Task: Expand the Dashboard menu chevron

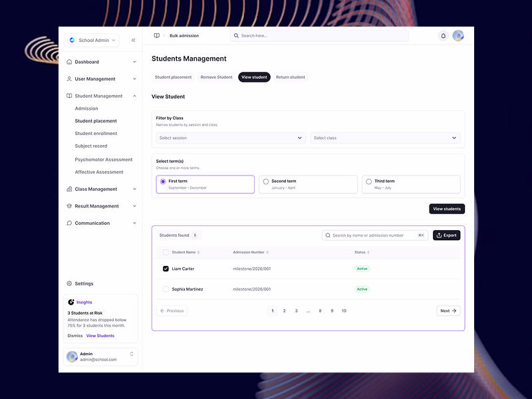Action: point(134,62)
